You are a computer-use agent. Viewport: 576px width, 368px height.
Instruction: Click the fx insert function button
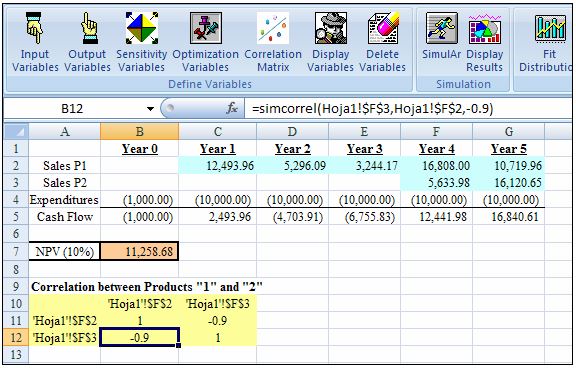232,108
